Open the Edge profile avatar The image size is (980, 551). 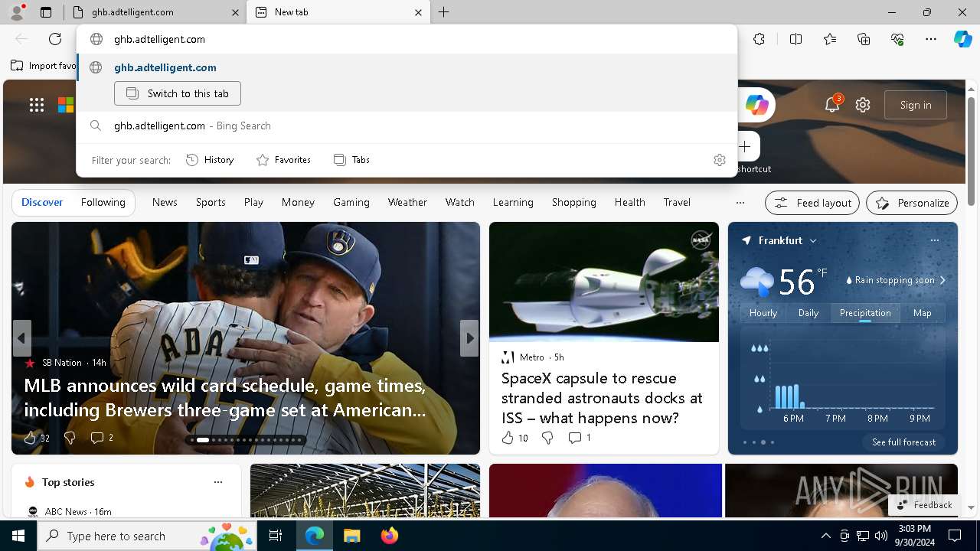(17, 12)
